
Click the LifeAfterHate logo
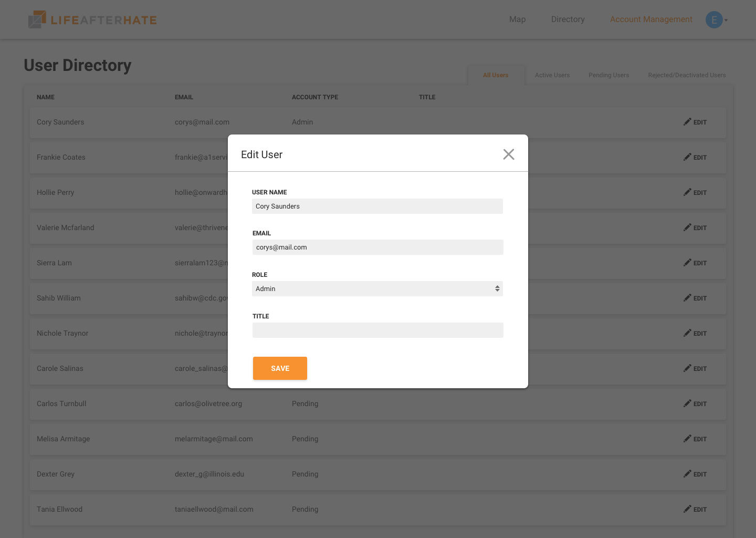pyautogui.click(x=92, y=20)
